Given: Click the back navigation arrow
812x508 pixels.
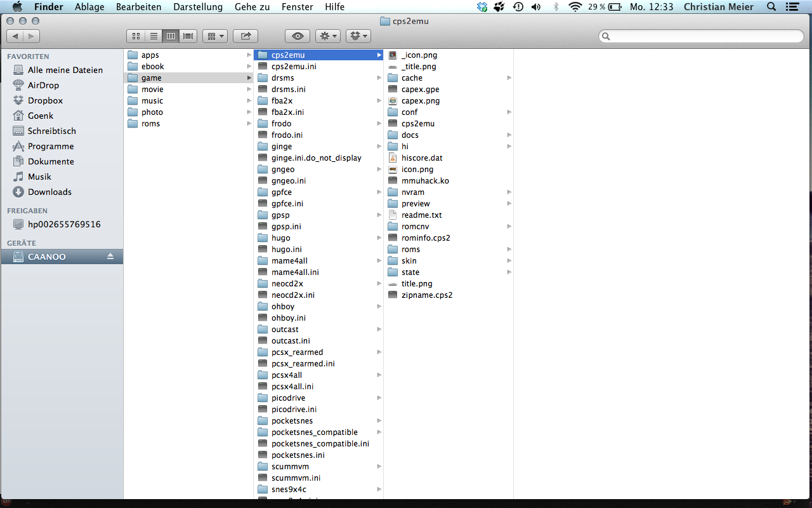Looking at the screenshot, I should (16, 36).
